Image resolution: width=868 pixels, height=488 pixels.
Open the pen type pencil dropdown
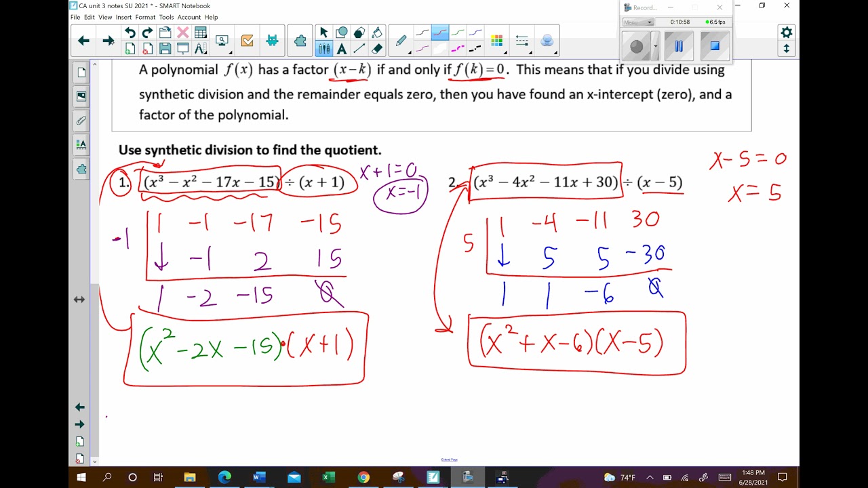tap(401, 41)
